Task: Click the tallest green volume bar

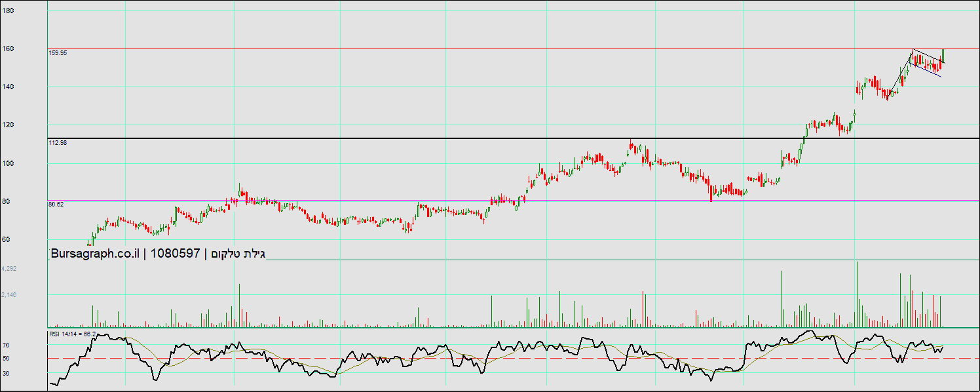Action: [856, 294]
